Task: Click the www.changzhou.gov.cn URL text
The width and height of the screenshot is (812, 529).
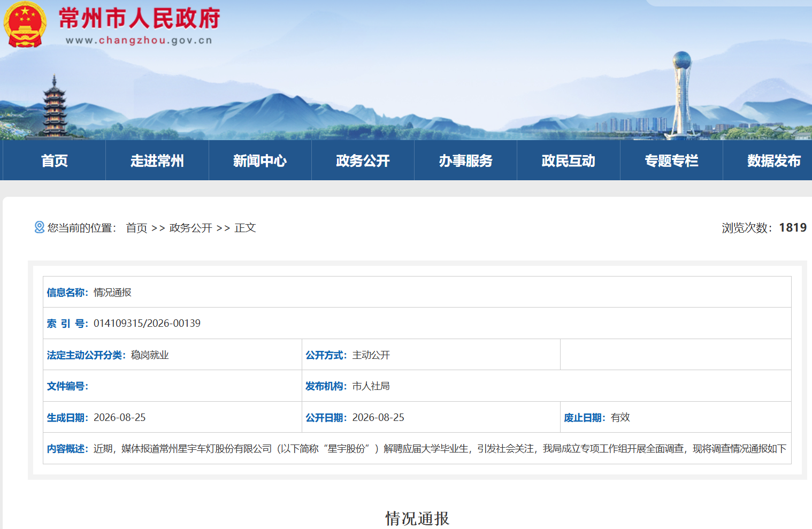Action: tap(139, 40)
